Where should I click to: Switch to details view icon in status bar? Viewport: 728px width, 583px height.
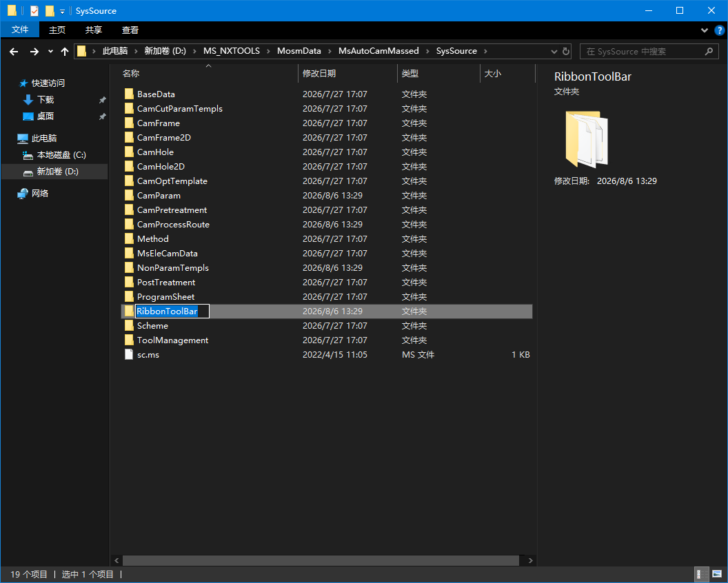point(702,574)
